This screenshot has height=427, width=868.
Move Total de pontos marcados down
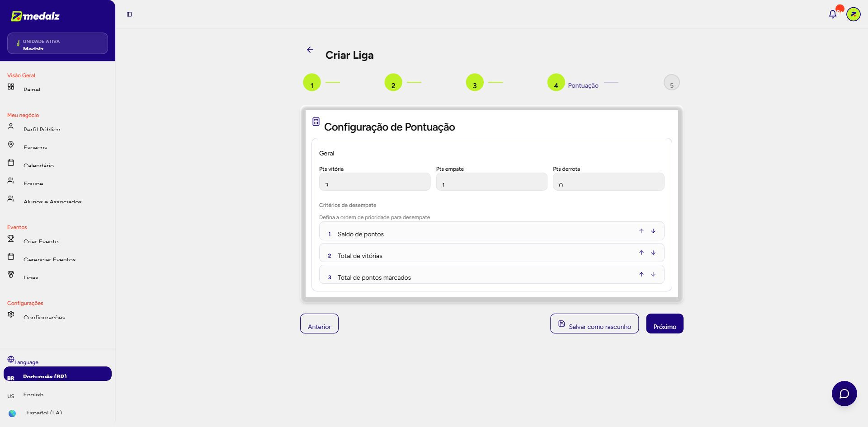[653, 274]
